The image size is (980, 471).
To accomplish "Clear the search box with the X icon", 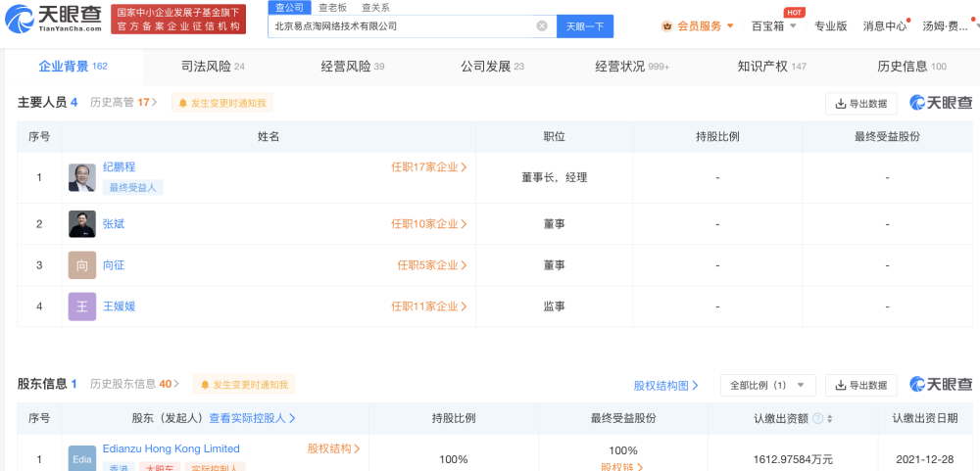I will coord(542,26).
